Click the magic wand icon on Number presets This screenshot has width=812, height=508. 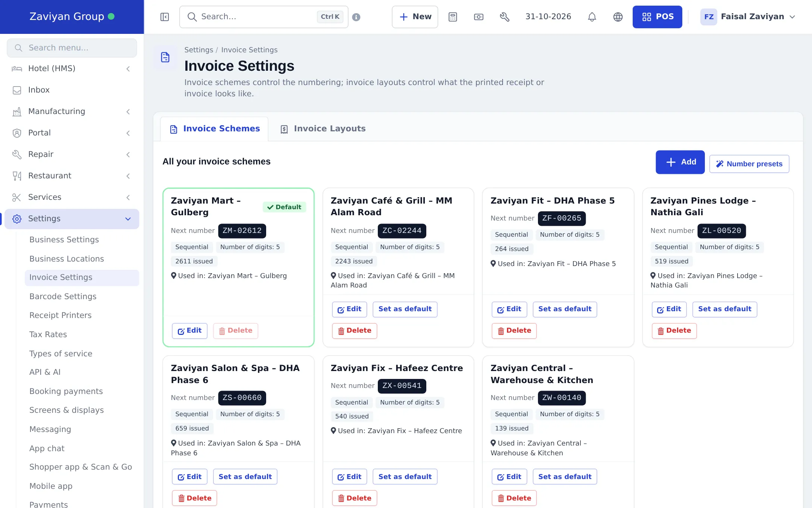coord(720,164)
